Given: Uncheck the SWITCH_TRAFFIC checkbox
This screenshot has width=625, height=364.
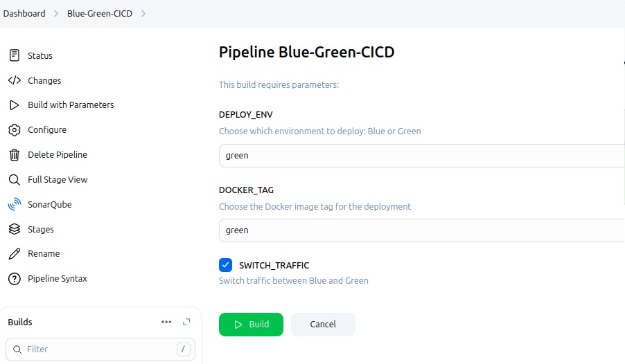Looking at the screenshot, I should tap(225, 265).
